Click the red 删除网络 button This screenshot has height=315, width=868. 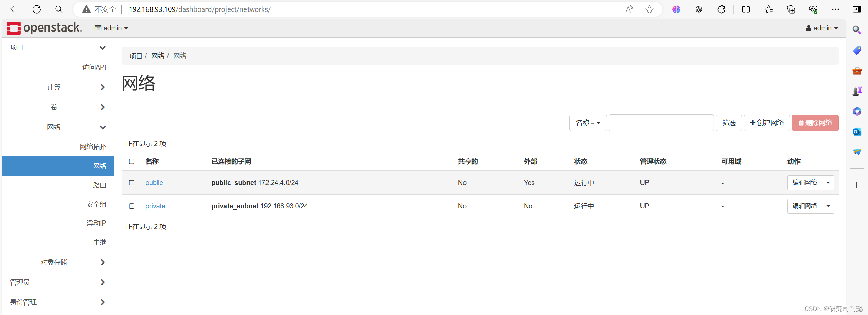(815, 123)
